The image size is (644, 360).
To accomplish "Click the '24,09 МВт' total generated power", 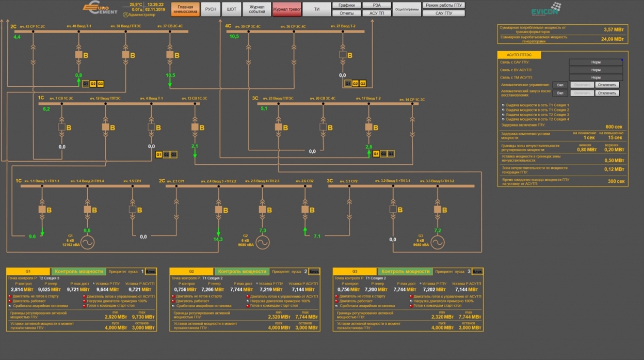I will pyautogui.click(x=612, y=39).
